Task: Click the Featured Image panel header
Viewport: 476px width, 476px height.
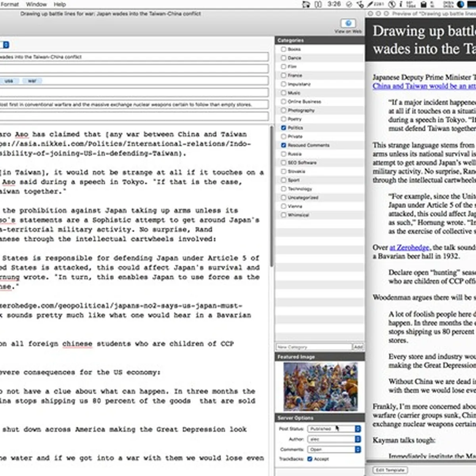Action: (320, 357)
